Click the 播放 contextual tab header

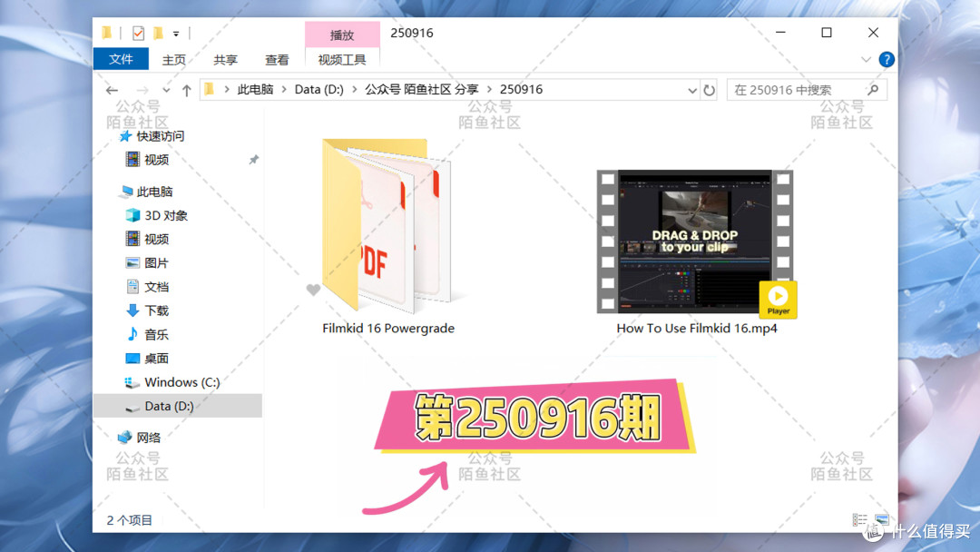pos(342,35)
